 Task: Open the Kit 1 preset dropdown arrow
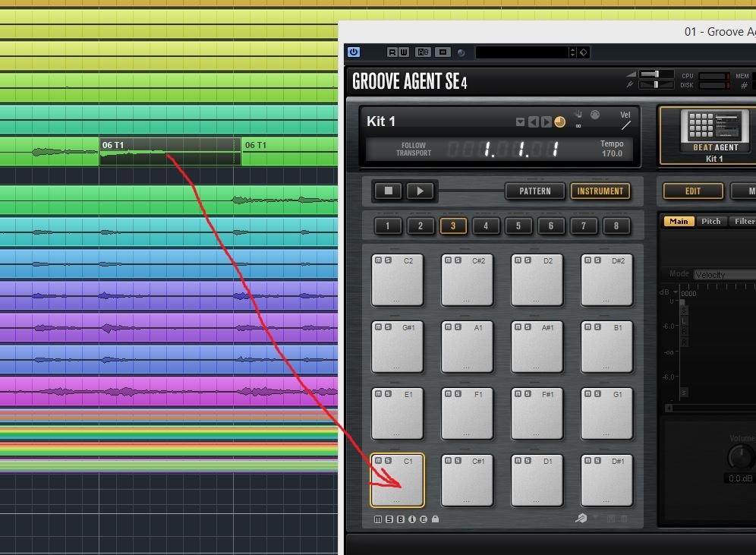click(x=520, y=122)
